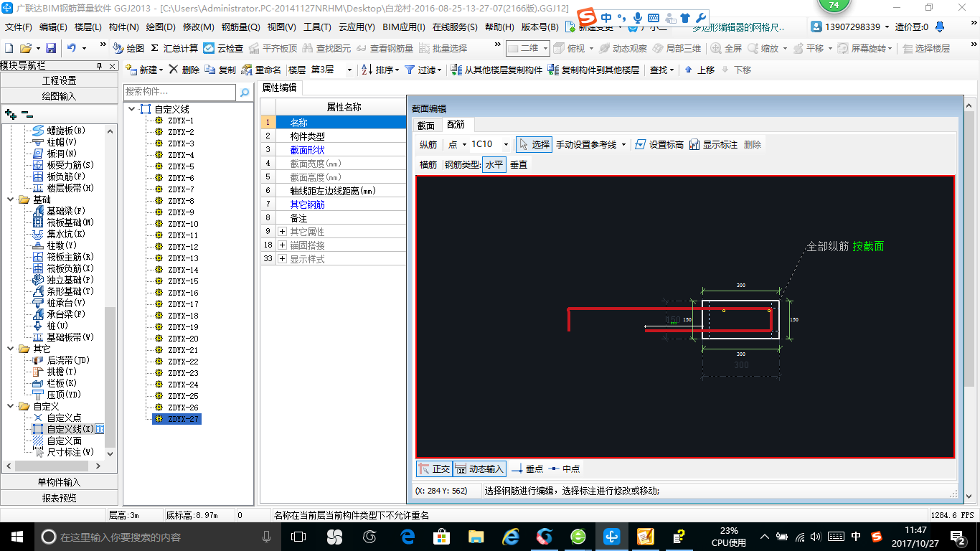980x551 pixels.
Task: Toggle 动态输入 dynamic input
Action: pos(480,468)
